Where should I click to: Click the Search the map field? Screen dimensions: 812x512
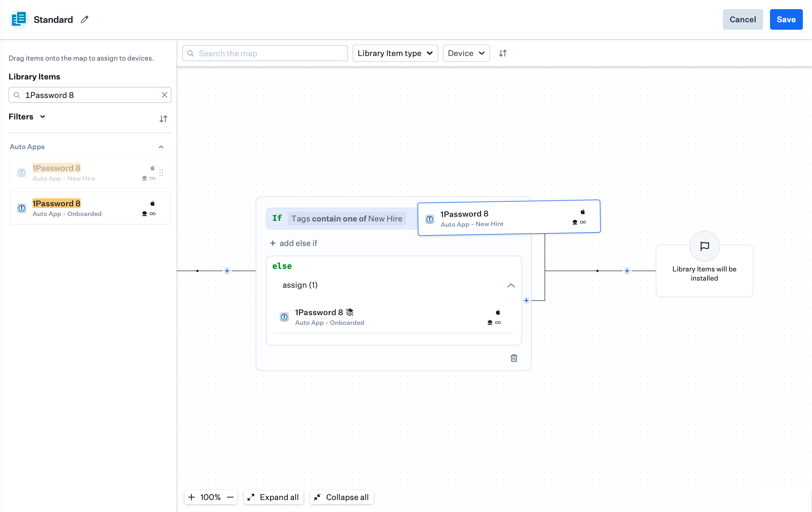[265, 53]
